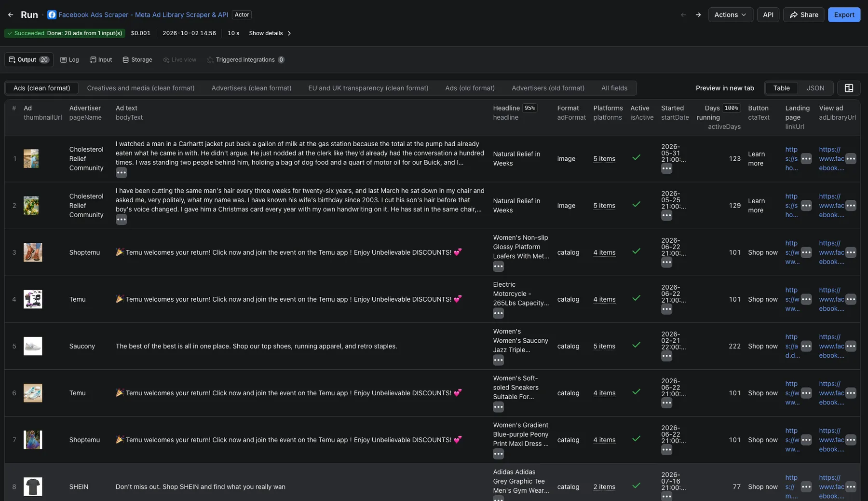This screenshot has width=868, height=501.
Task: Open the Facebook actor logo icon
Action: point(52,15)
